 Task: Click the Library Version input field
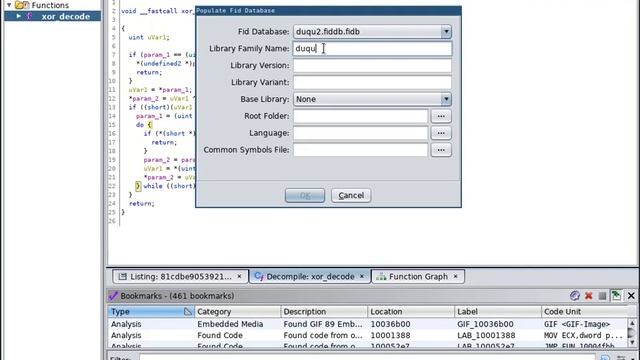372,65
